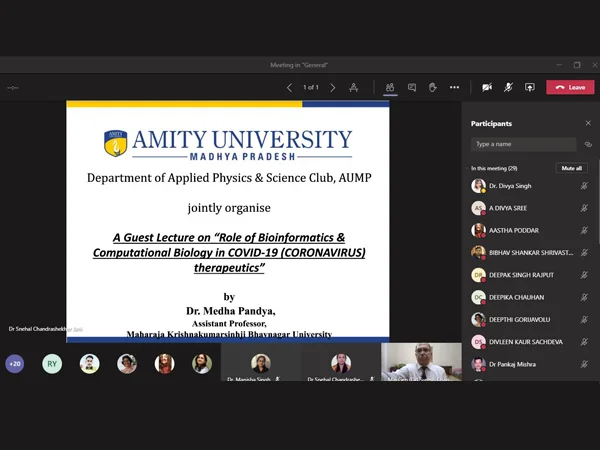Click mic icon beside DEEPTHI GORIJAVOLU

pyautogui.click(x=584, y=320)
